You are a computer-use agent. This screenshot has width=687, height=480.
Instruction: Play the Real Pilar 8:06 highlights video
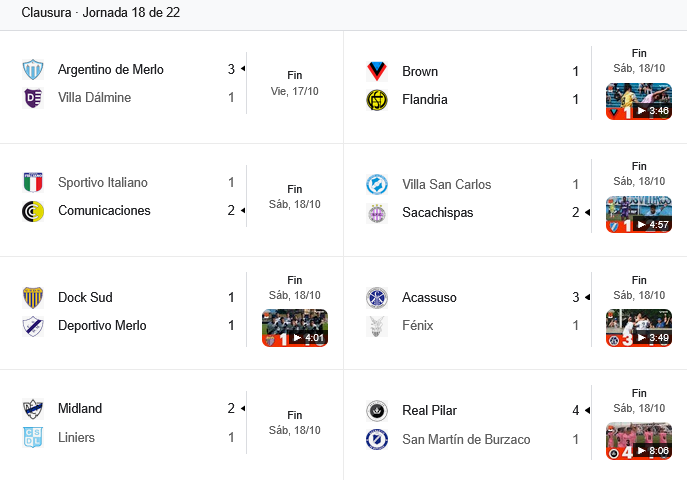click(x=638, y=441)
